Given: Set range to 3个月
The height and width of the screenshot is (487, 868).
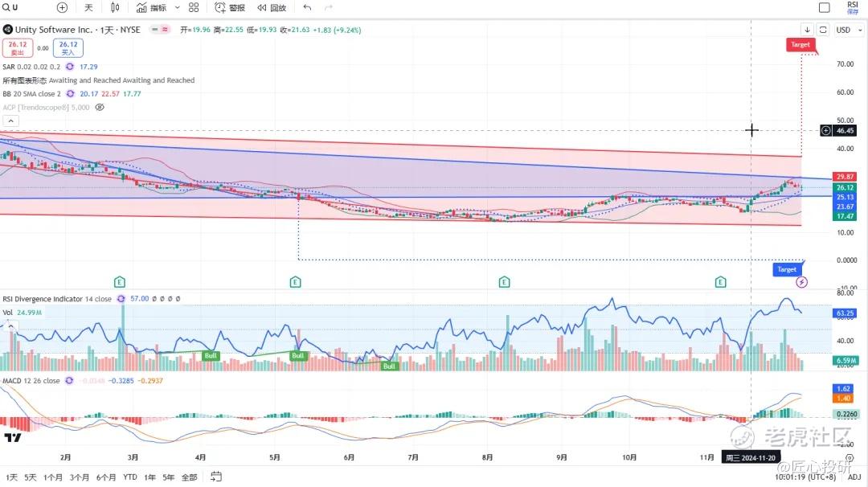Looking at the screenshot, I should tap(79, 477).
